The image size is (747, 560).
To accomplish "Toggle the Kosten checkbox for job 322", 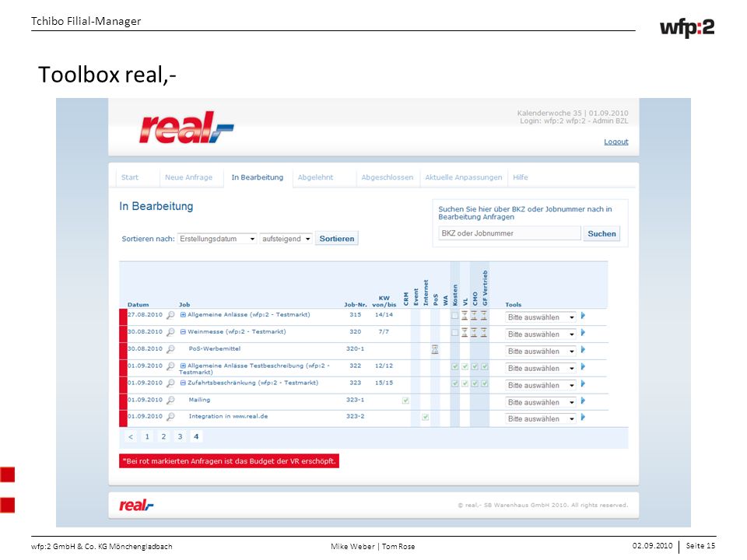I will click(x=455, y=366).
